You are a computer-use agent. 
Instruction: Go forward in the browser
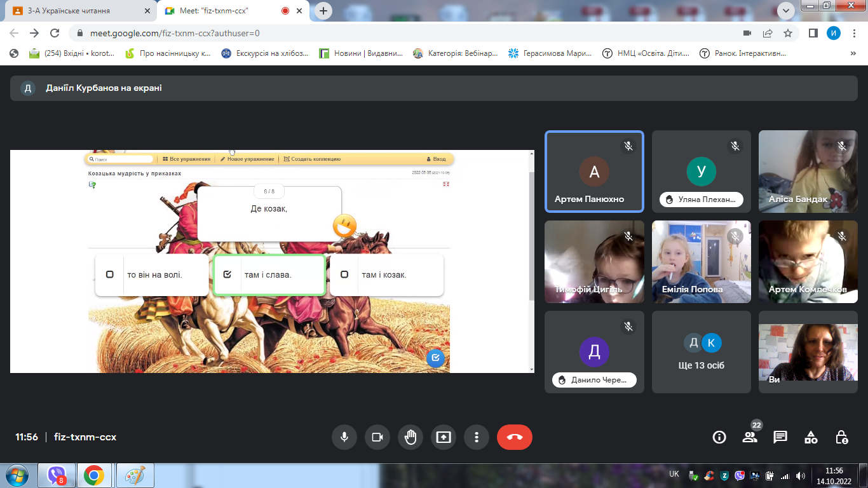coord(34,33)
